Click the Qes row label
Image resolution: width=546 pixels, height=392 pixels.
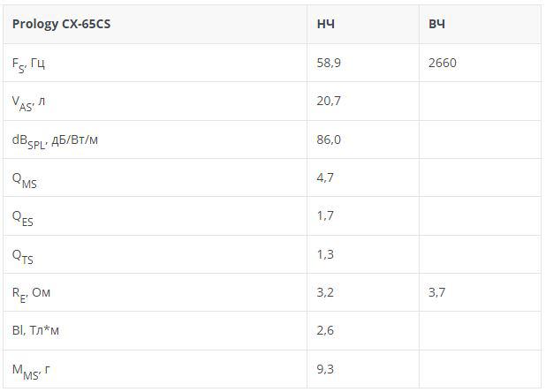[23, 216]
